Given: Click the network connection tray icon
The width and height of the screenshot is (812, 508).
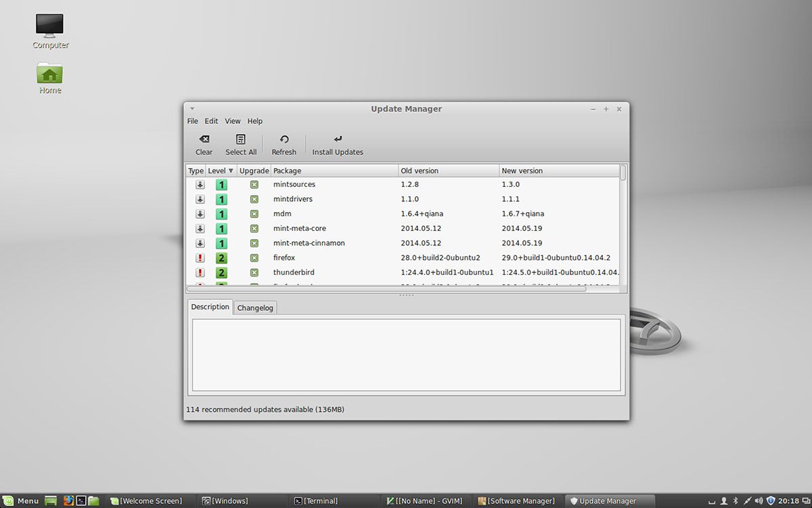Looking at the screenshot, I should coord(747,501).
